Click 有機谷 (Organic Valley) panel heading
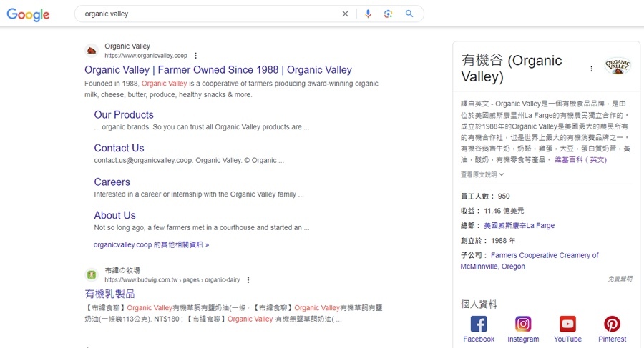644x348 pixels. [512, 69]
